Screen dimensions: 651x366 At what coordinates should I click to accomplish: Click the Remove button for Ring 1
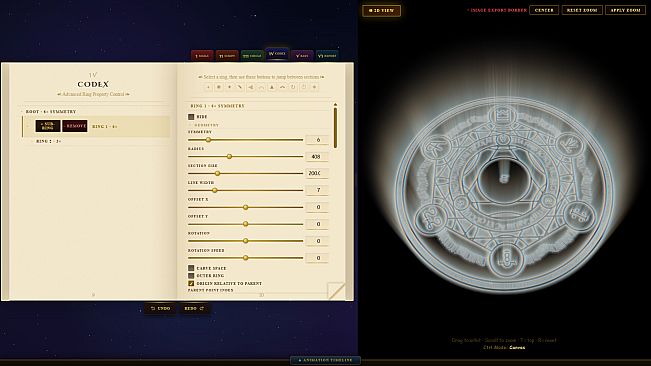[75, 126]
